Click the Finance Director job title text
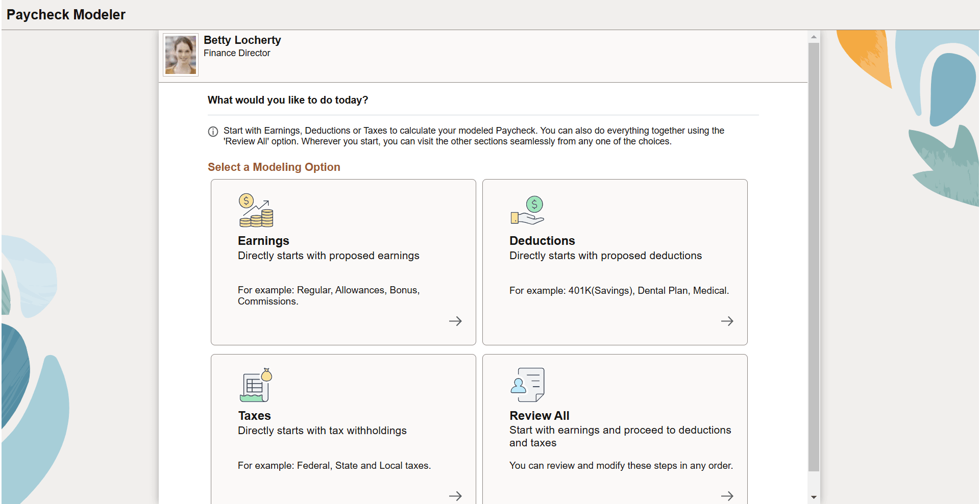 [x=237, y=53]
